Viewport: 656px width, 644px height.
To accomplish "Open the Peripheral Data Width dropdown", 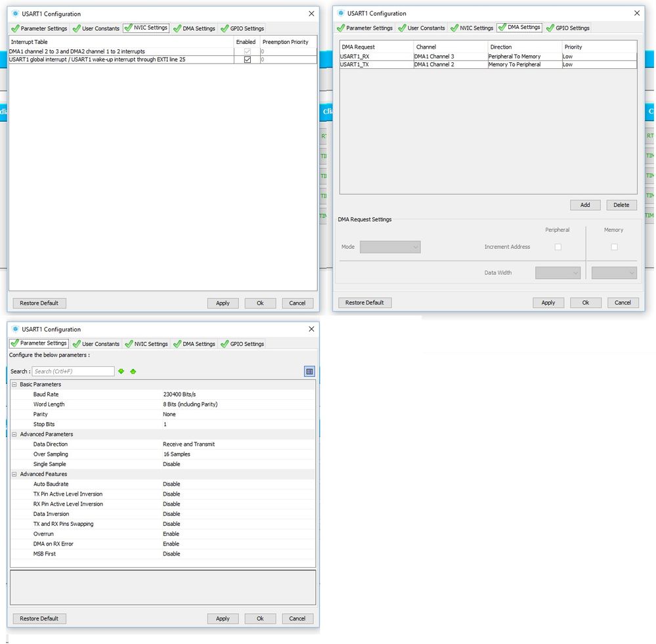I will pos(558,272).
